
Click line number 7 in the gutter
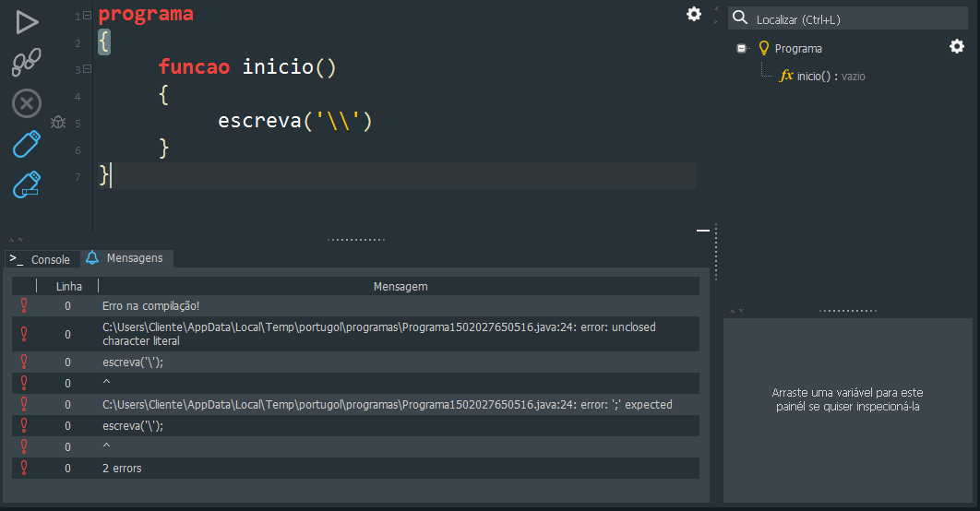(x=78, y=177)
